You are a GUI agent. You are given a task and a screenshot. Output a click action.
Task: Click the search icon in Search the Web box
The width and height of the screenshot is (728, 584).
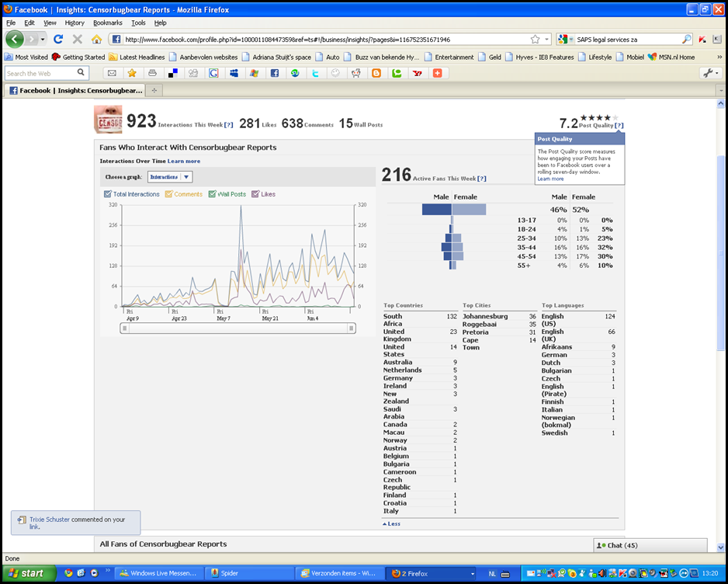81,72
